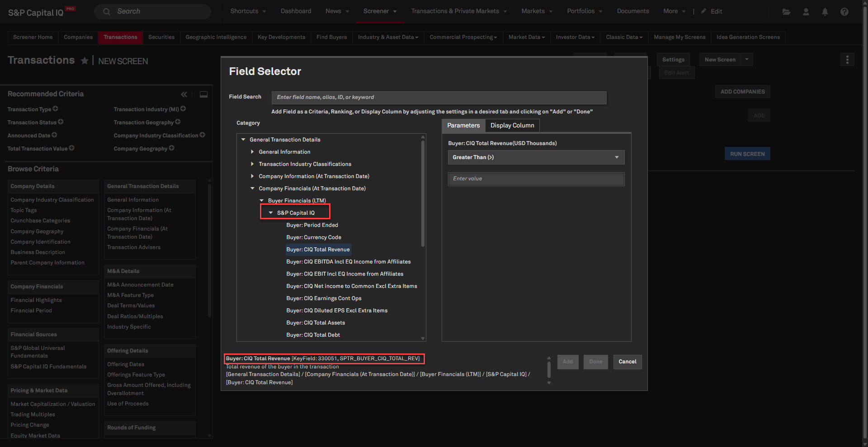Collapse the Recommended Criteria panel with double chevron

(184, 94)
